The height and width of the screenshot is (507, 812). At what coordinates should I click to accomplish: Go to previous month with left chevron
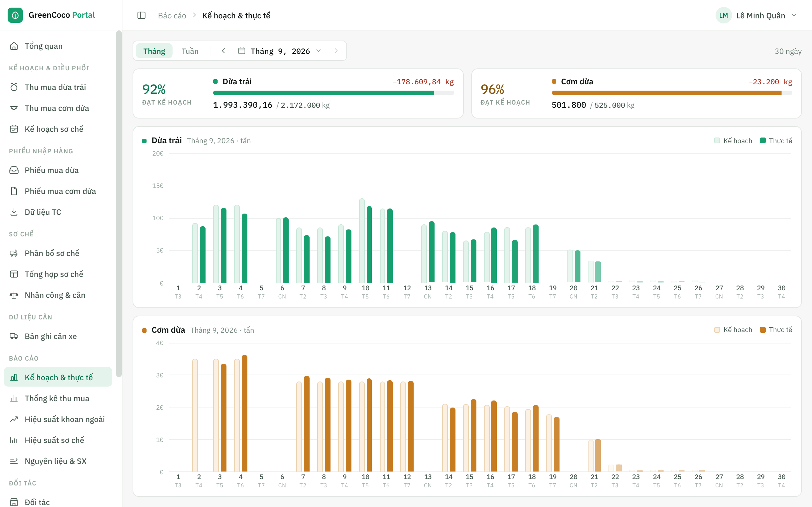point(224,51)
